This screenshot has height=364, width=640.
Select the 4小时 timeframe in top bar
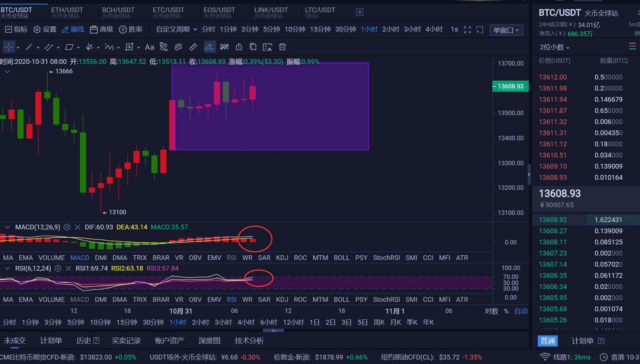click(434, 29)
